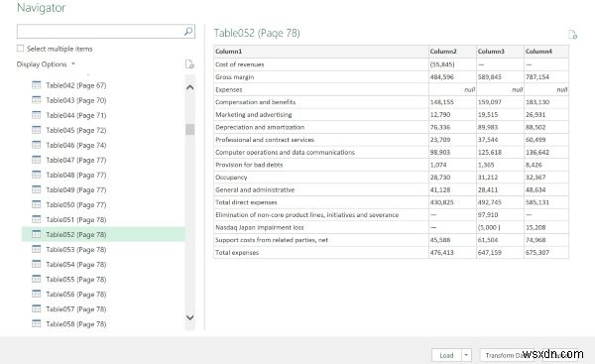
Task: Click the table icon for Table047 (Page 77)
Action: coord(37,160)
